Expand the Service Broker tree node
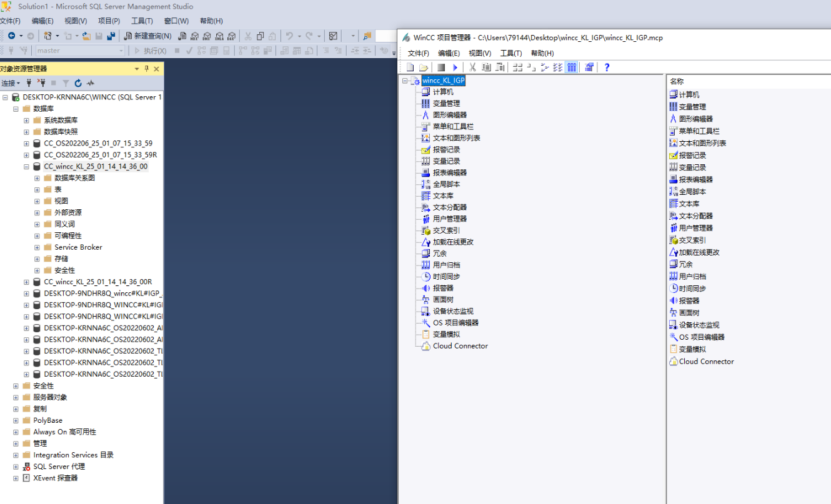The image size is (831, 504). click(x=37, y=247)
